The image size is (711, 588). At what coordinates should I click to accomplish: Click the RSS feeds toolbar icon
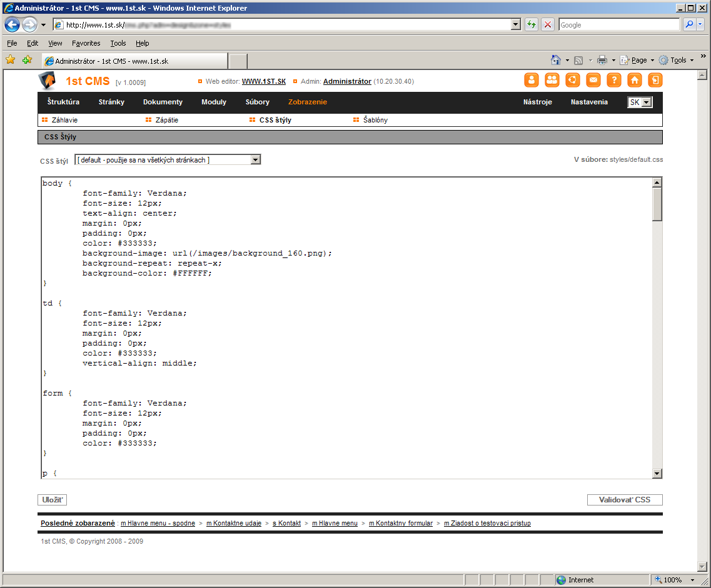click(578, 60)
